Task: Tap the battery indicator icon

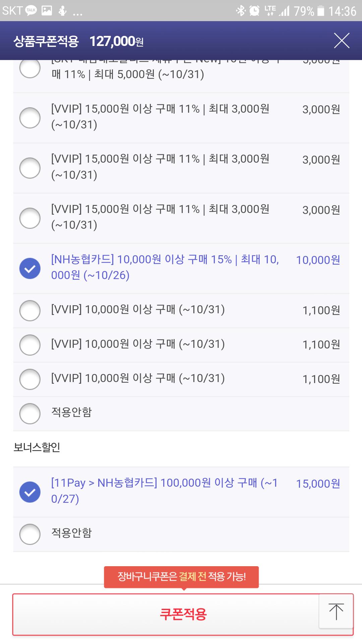Action: pyautogui.click(x=321, y=11)
